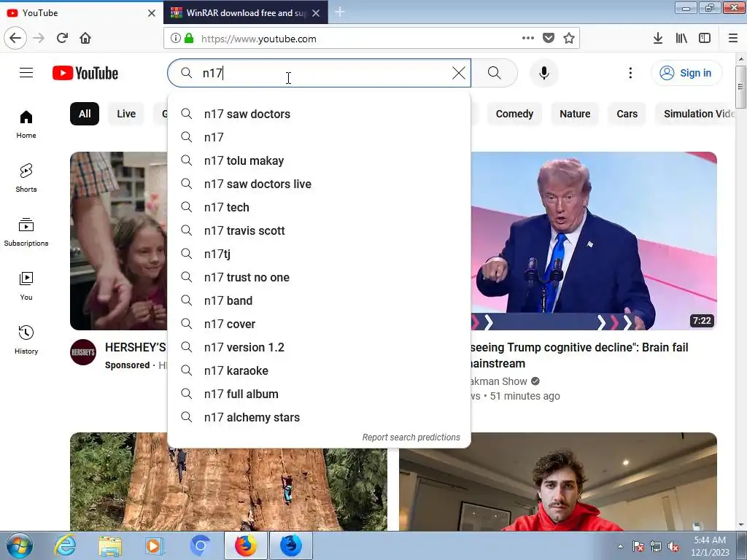
Task: Clear the search box with the X
Action: 458,73
